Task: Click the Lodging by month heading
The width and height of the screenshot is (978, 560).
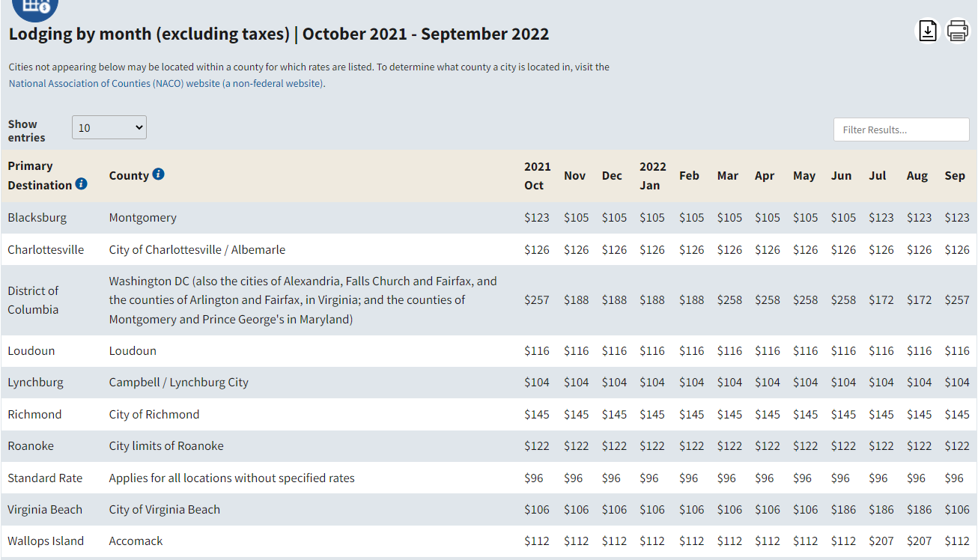Action: (x=279, y=34)
